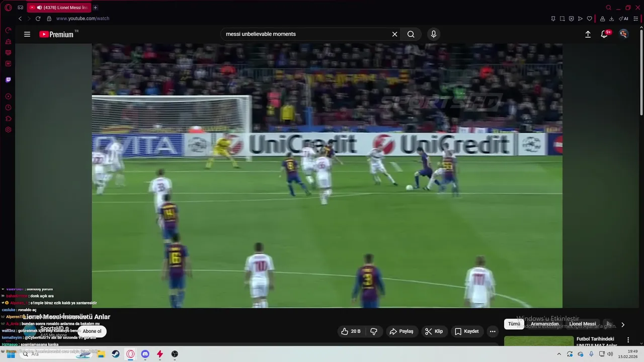The height and width of the screenshot is (362, 644).
Task: Save the video with Kaydet
Action: 467,331
